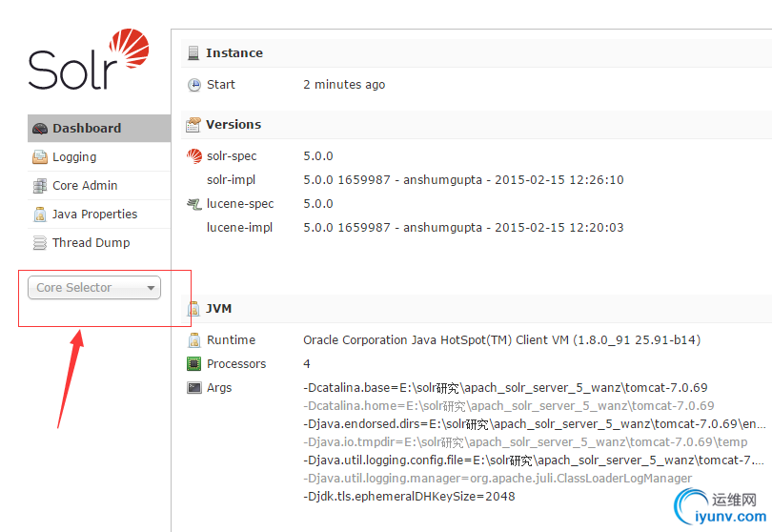Open Thread Dump page
This screenshot has width=772, height=532.
click(99, 243)
